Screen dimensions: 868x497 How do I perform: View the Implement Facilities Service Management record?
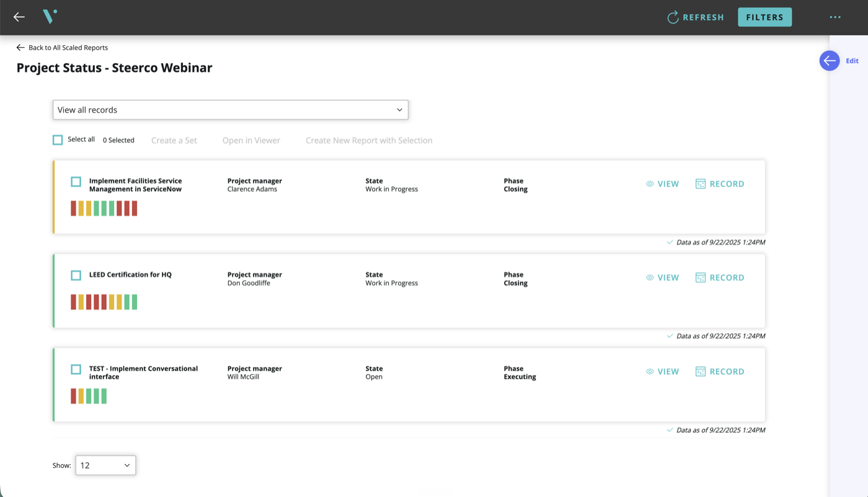point(662,184)
